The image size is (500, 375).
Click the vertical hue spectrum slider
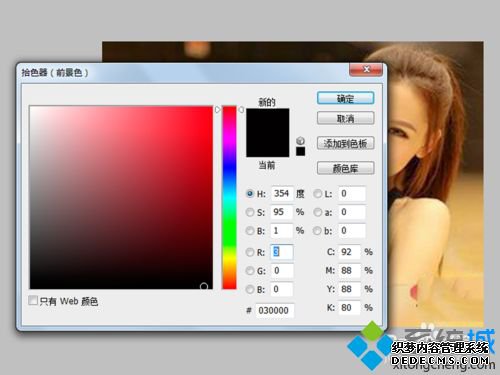pyautogui.click(x=229, y=197)
